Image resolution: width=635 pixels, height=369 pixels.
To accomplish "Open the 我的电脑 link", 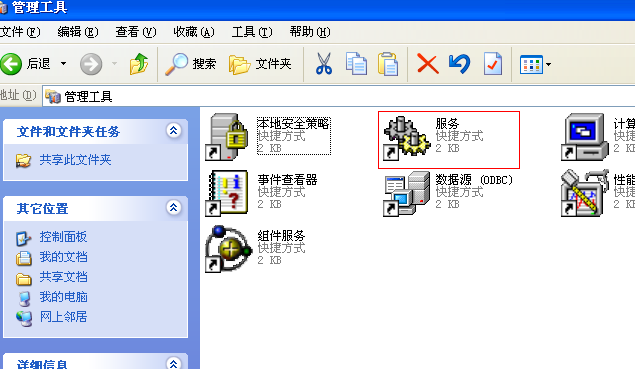I will coord(63,296).
